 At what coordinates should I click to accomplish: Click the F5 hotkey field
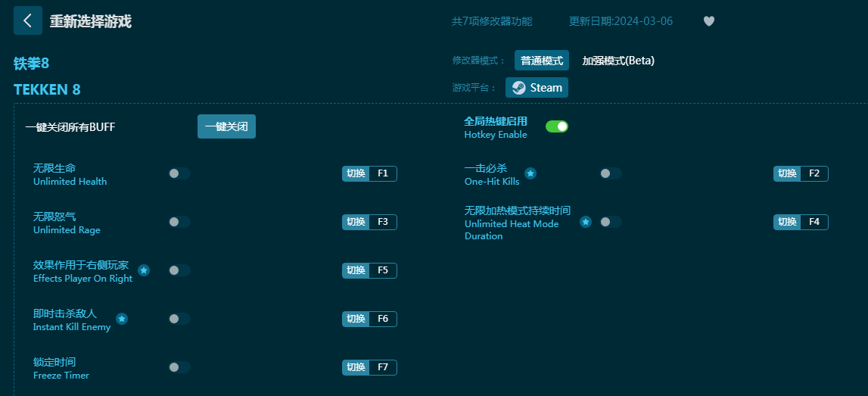pyautogui.click(x=383, y=270)
